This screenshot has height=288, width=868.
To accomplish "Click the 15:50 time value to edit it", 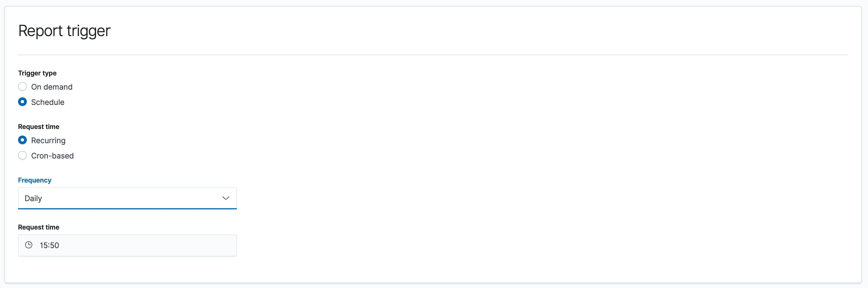I will [49, 245].
